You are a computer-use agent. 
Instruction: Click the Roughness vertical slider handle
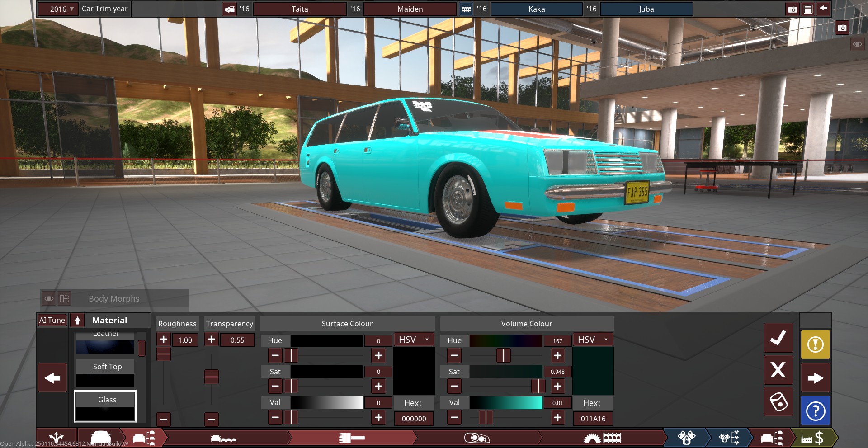coord(164,354)
